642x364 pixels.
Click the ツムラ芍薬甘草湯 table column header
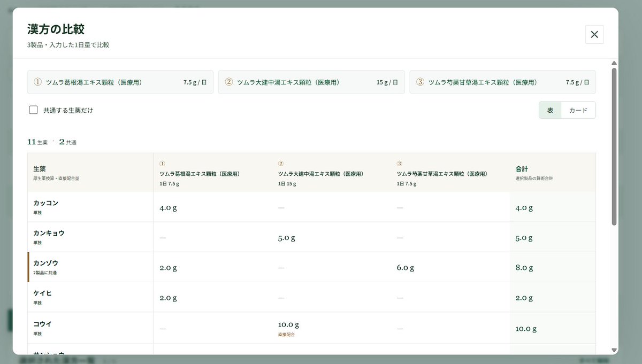(450, 173)
